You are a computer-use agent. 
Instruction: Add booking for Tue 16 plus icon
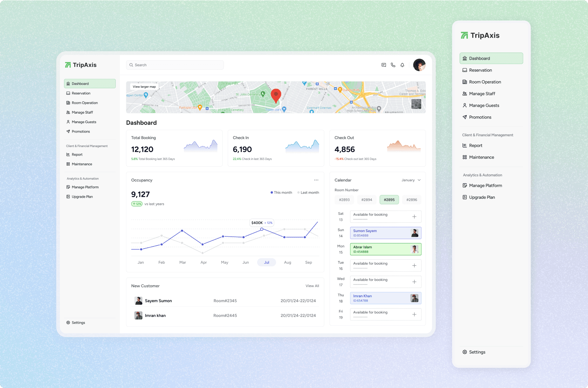tap(415, 266)
